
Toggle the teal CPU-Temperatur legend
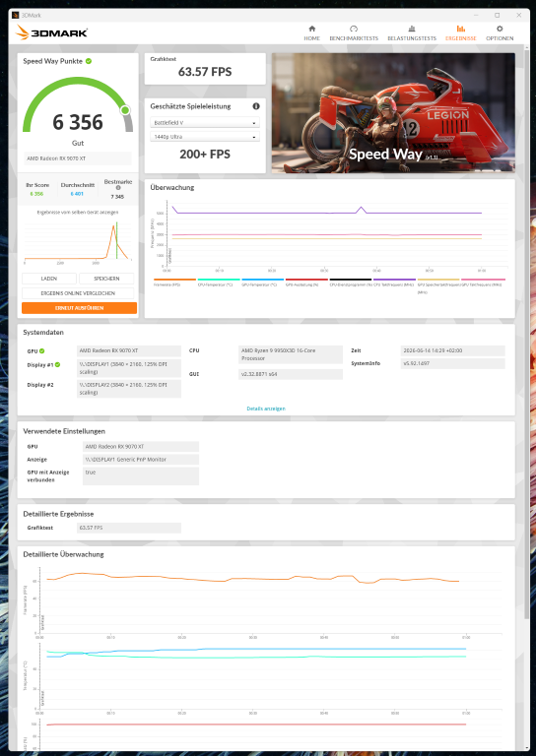point(219,283)
